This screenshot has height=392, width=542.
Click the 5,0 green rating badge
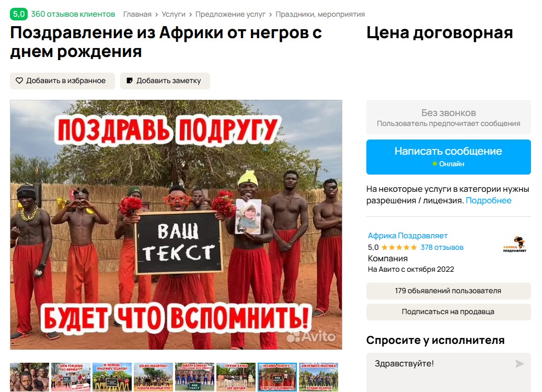tap(19, 14)
